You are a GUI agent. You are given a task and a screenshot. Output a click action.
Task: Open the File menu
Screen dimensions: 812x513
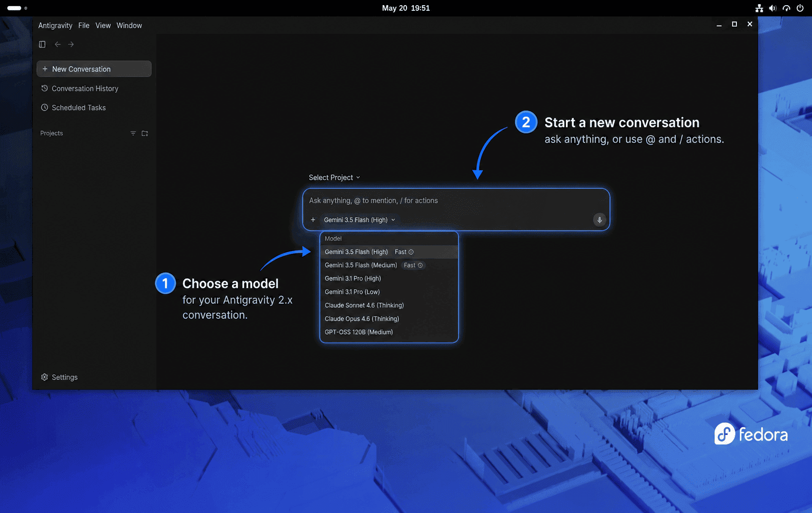pyautogui.click(x=84, y=25)
